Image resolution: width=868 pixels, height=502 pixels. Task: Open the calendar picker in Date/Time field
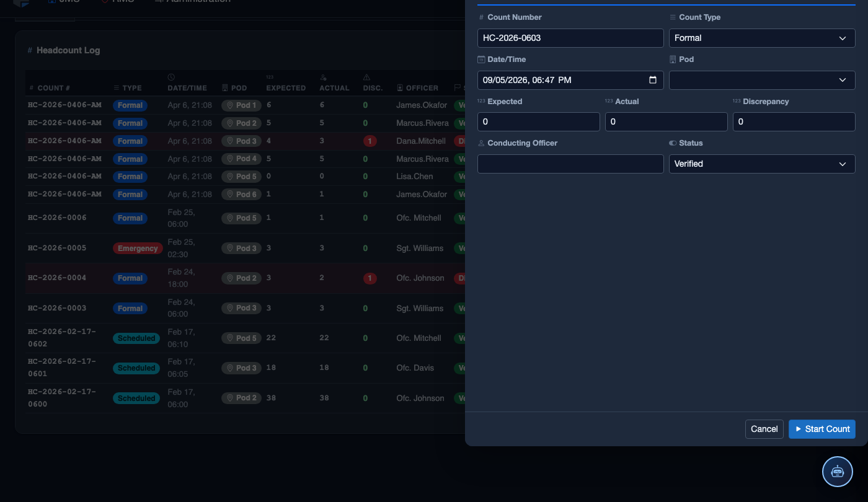pyautogui.click(x=652, y=80)
